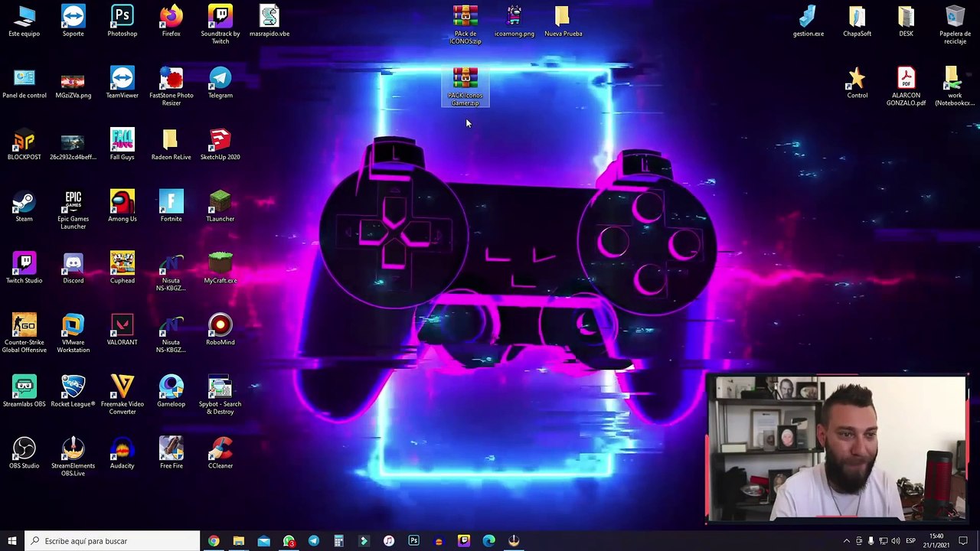This screenshot has height=551, width=980.
Task: Select the Control star shortcut icon
Action: pos(857,83)
